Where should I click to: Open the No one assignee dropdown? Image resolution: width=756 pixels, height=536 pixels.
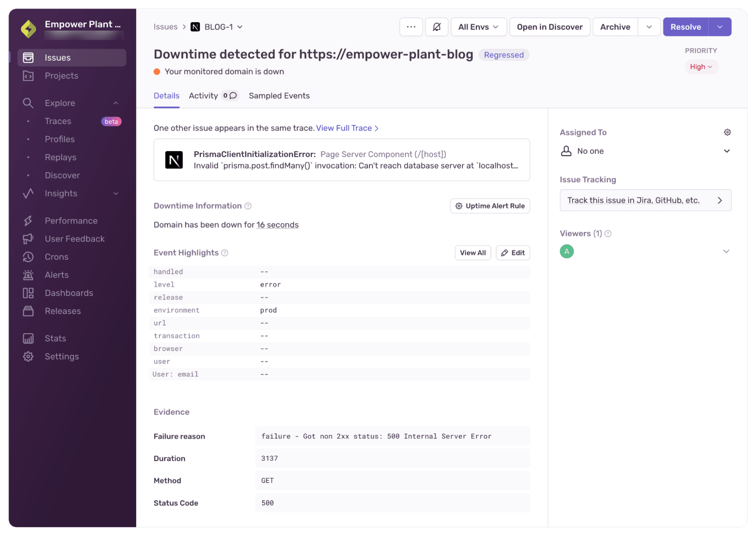pos(645,151)
